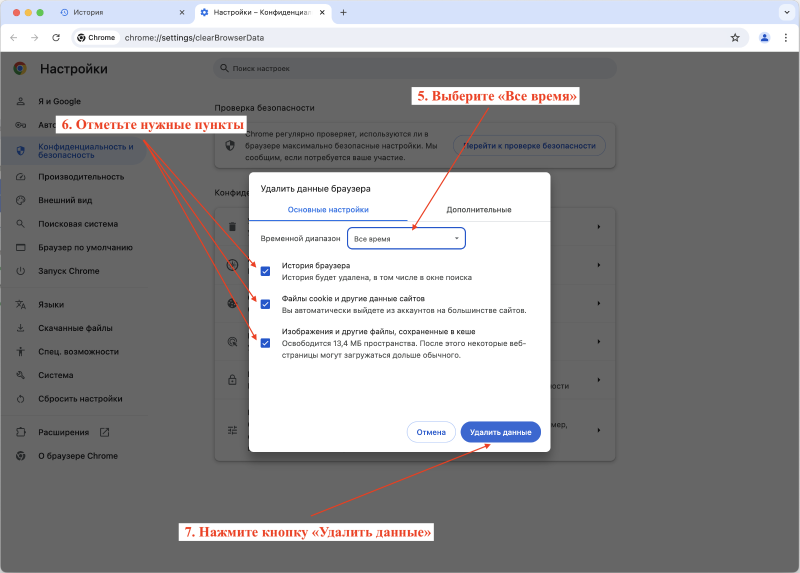800x573 pixels.
Task: Click external link icon beside Расширения
Action: coord(105,432)
